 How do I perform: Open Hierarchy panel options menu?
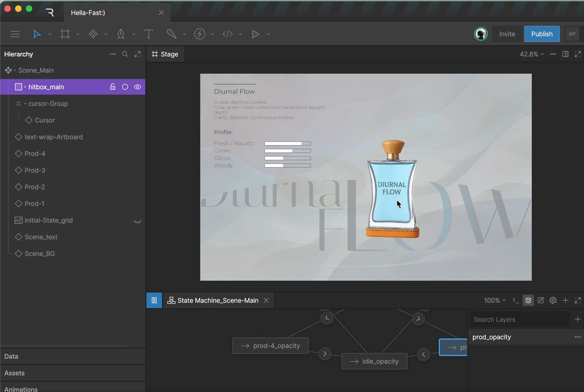click(112, 54)
